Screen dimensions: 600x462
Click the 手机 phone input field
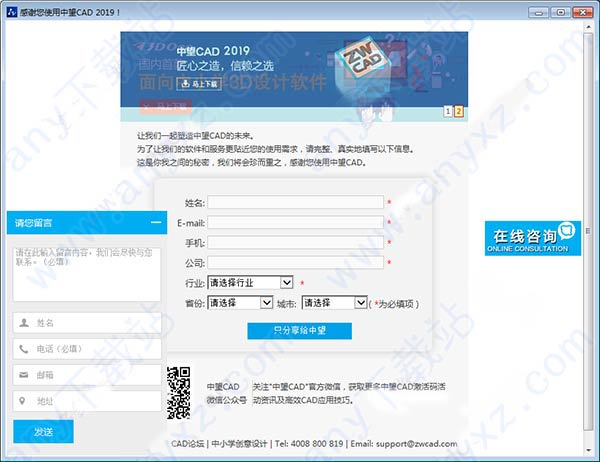click(x=295, y=242)
